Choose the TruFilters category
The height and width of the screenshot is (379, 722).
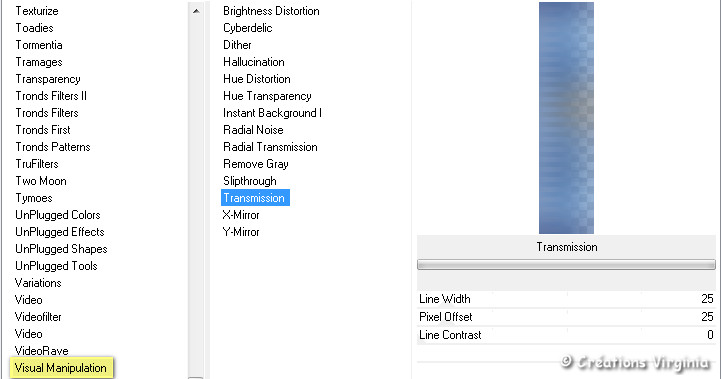tap(37, 164)
